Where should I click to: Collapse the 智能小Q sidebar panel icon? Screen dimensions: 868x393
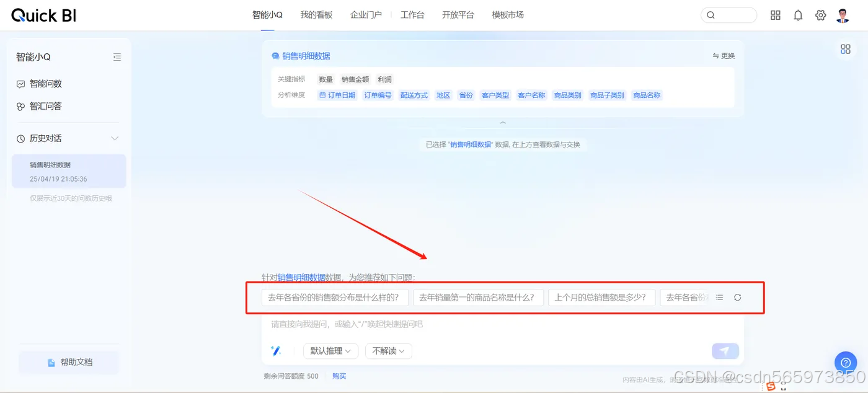pyautogui.click(x=117, y=57)
